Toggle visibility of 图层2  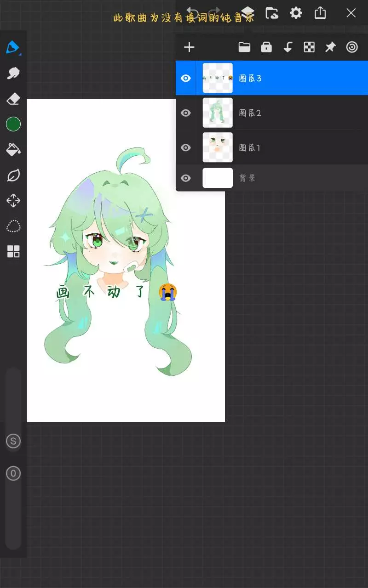coord(186,113)
